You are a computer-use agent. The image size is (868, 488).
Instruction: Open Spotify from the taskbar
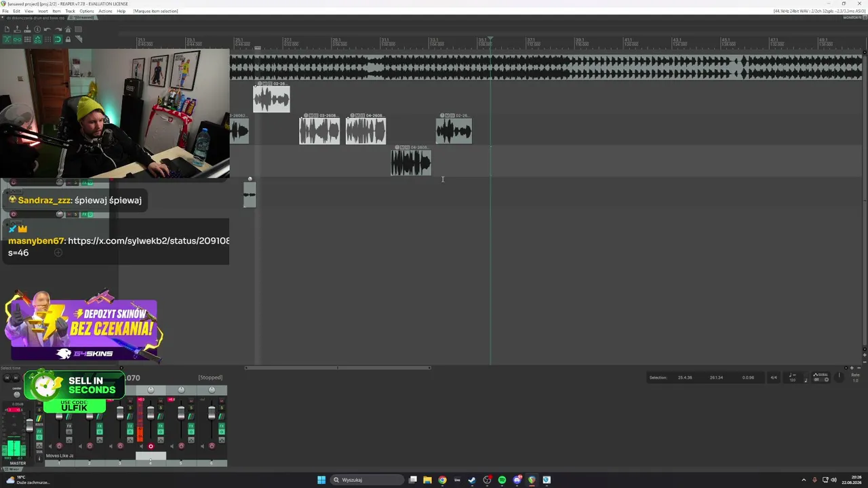(502, 480)
